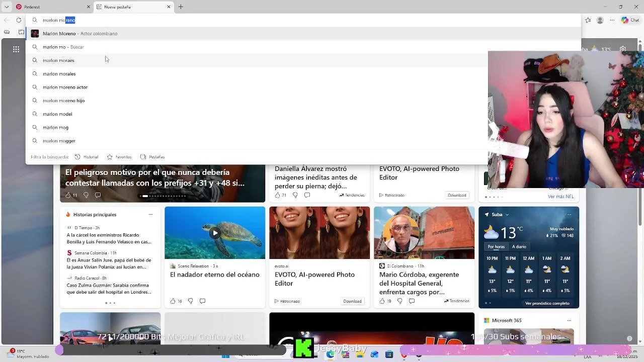Play the sports car video card
644x362 pixels.
tap(110, 338)
